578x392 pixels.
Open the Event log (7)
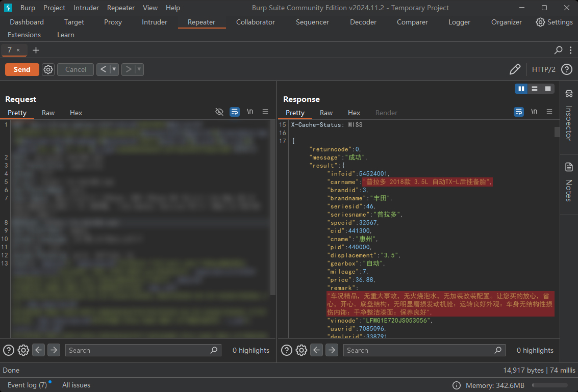point(27,385)
